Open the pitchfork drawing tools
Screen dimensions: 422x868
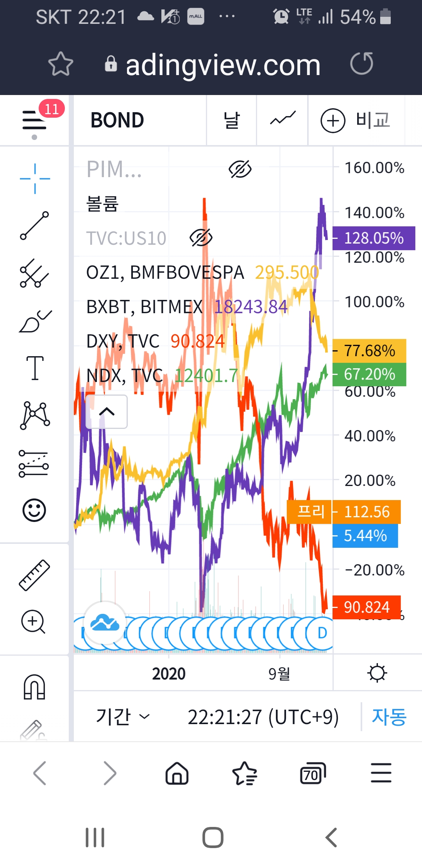click(x=34, y=273)
